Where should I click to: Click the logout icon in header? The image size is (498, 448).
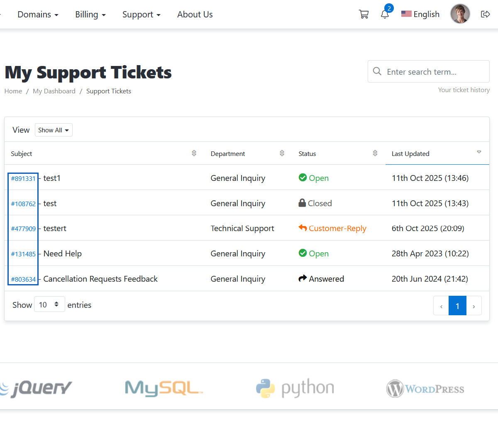(x=485, y=15)
